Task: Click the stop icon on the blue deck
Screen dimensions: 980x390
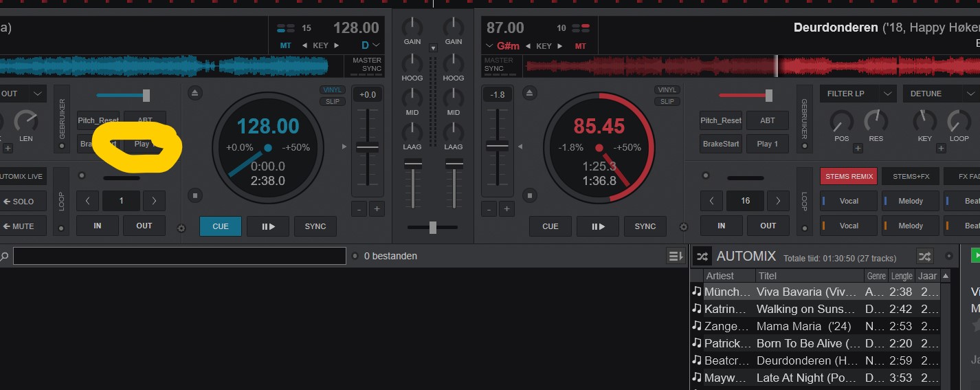Action: pyautogui.click(x=194, y=195)
